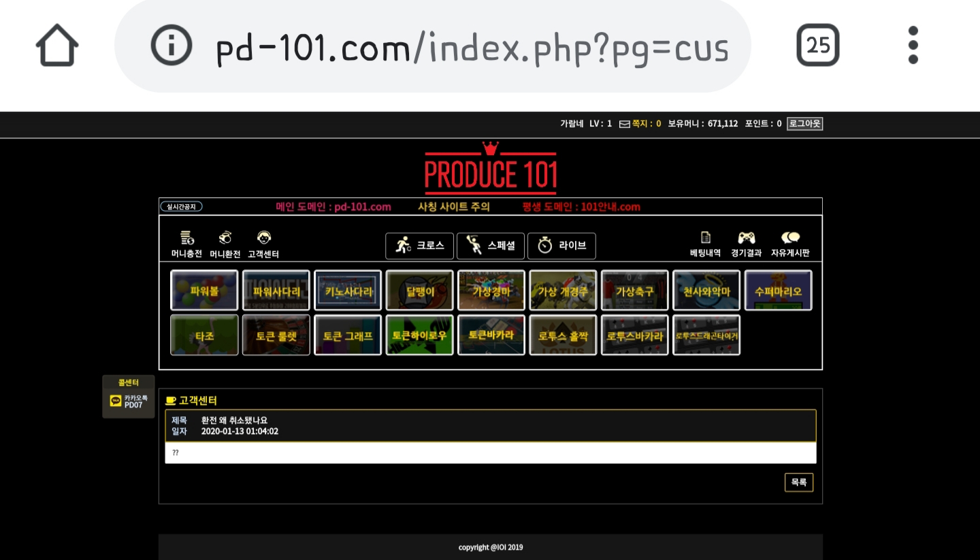
Task: Open 경기결과 game results icon
Action: point(746,244)
